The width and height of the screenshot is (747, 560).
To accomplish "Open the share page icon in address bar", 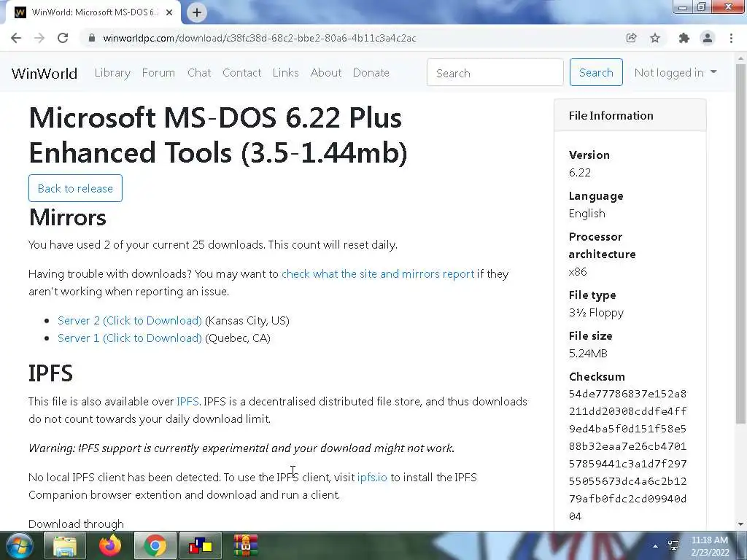I will coord(631,38).
